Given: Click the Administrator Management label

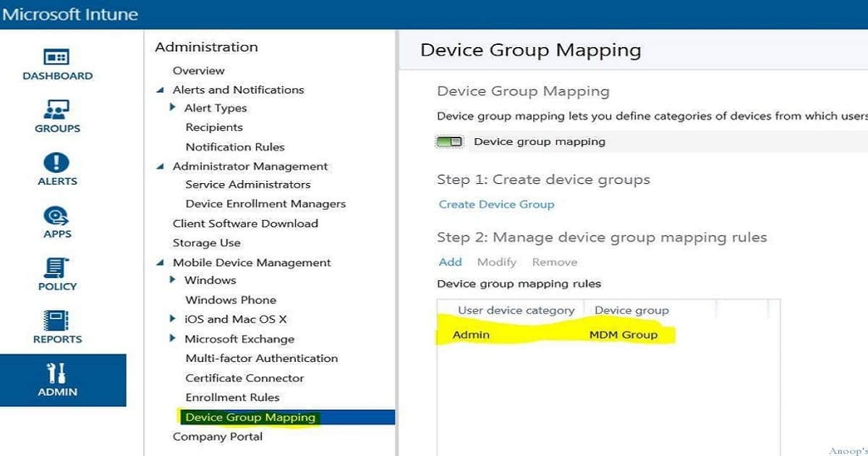Looking at the screenshot, I should click(250, 166).
